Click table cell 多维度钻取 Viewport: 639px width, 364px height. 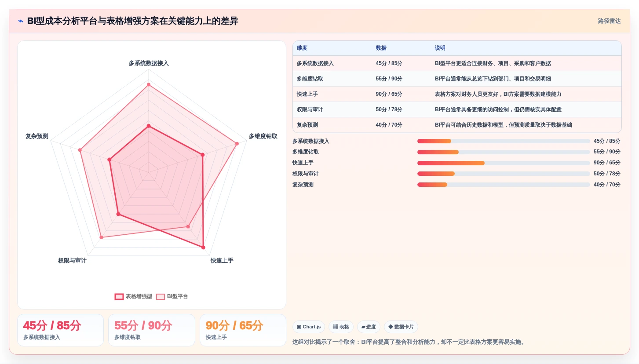tap(310, 79)
